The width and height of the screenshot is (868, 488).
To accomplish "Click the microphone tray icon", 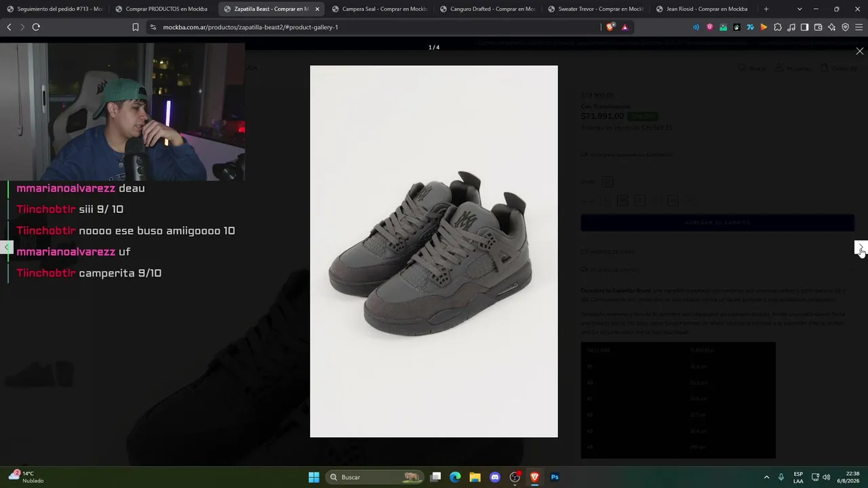I will [x=781, y=477].
